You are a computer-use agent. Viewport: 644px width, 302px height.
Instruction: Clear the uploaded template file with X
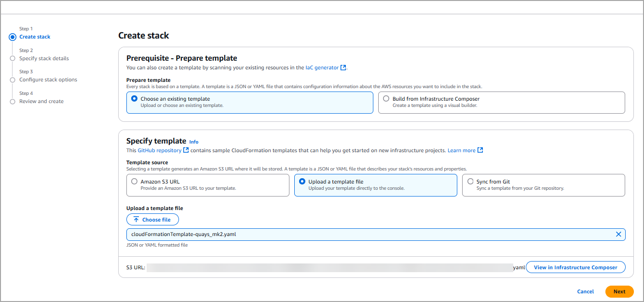coord(618,235)
